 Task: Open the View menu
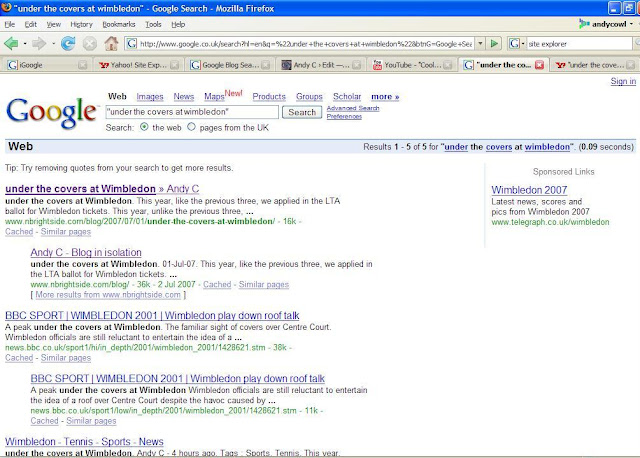(x=53, y=24)
